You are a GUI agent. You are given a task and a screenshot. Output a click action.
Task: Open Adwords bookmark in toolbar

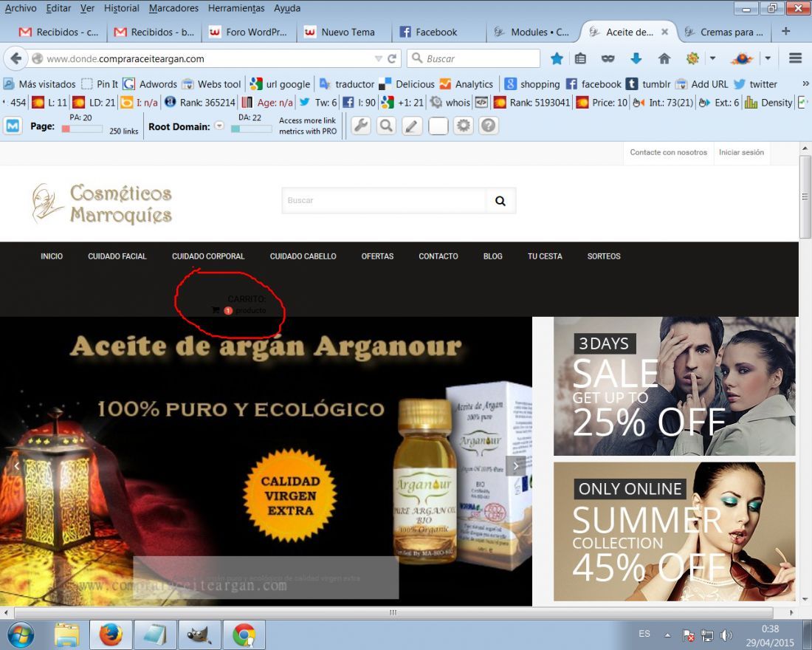[x=150, y=84]
